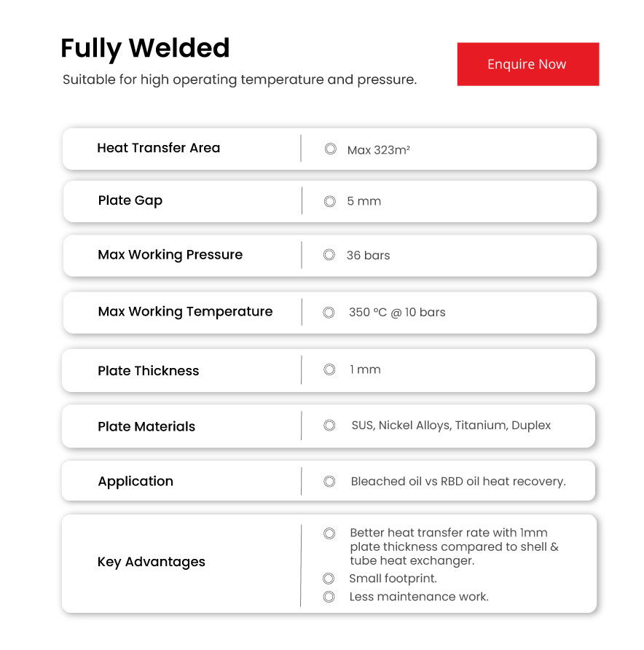Click bullet icon beside 1 mm

(329, 369)
